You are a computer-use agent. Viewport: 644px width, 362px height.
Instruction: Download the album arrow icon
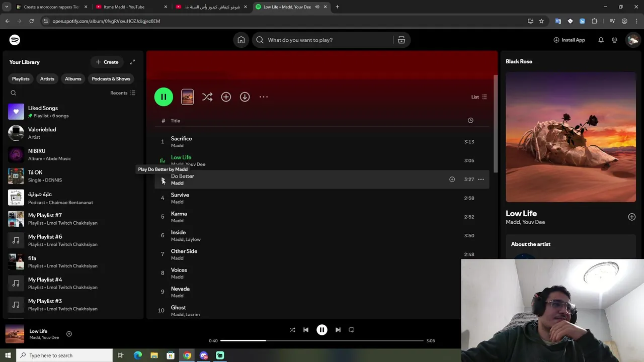245,97
